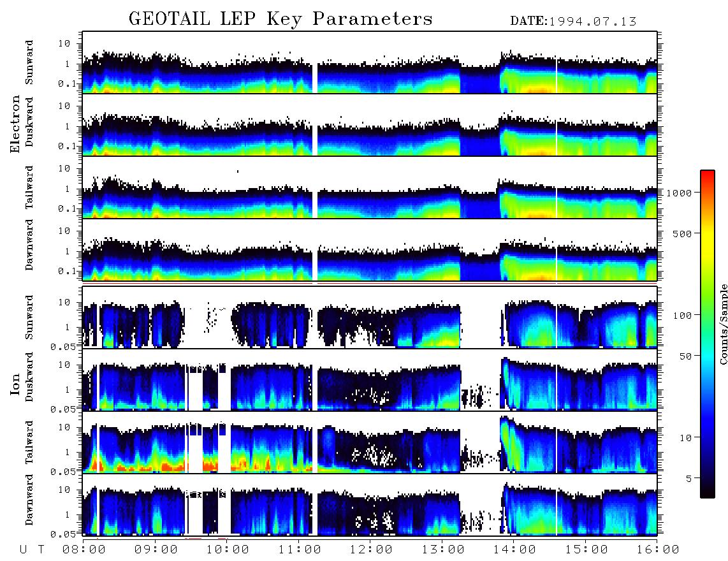Image resolution: width=728 pixels, height=561 pixels.
Task: Click the 12:00 time tick label
Action: coord(371,550)
